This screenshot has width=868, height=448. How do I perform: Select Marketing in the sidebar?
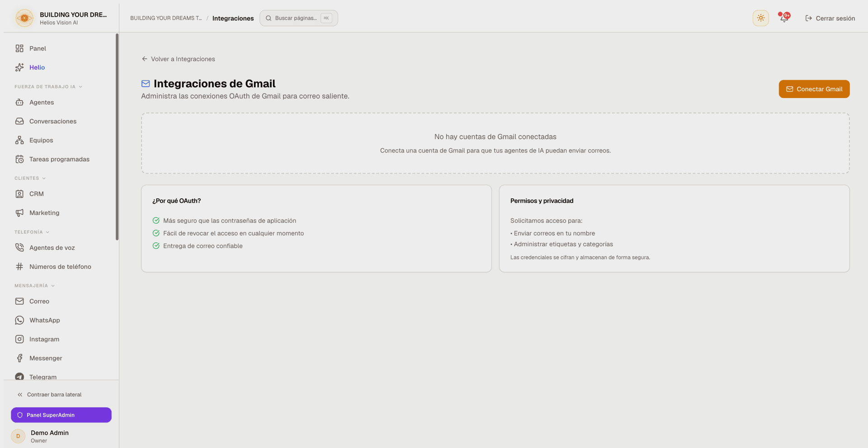tap(61, 213)
